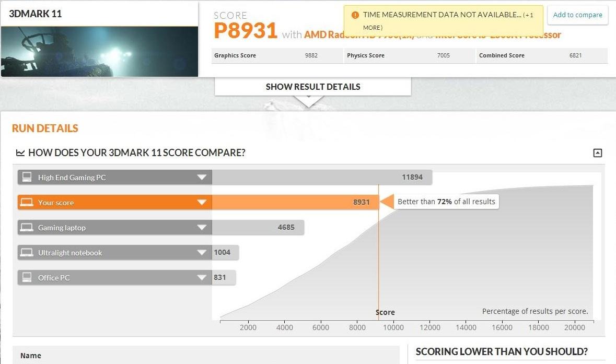Click the 11894 High End Gaming PC bar
The image size is (616, 364).
tap(322, 177)
